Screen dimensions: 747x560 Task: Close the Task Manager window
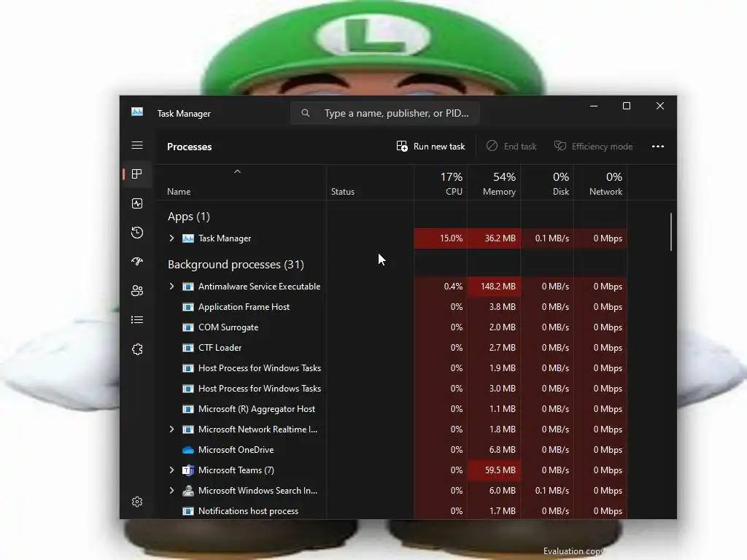(x=659, y=106)
